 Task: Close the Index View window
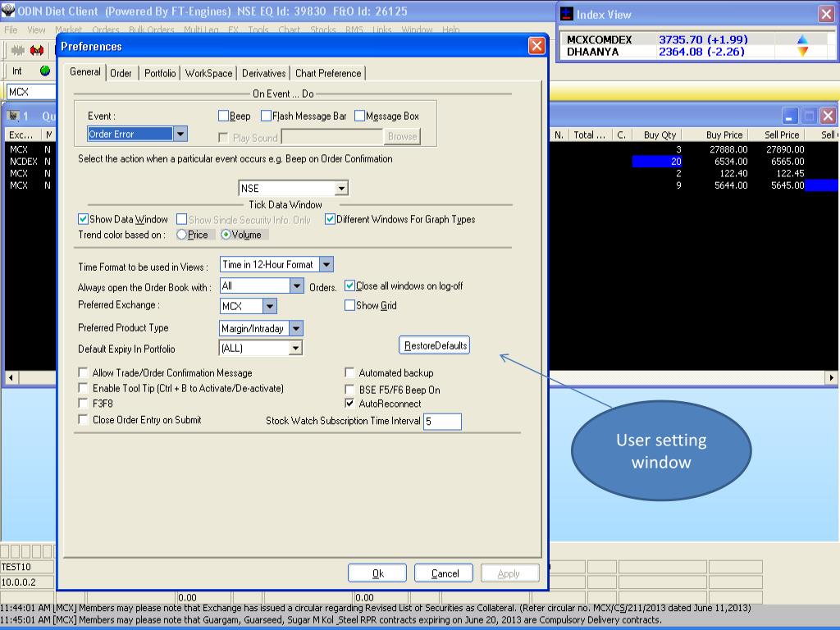[x=826, y=14]
